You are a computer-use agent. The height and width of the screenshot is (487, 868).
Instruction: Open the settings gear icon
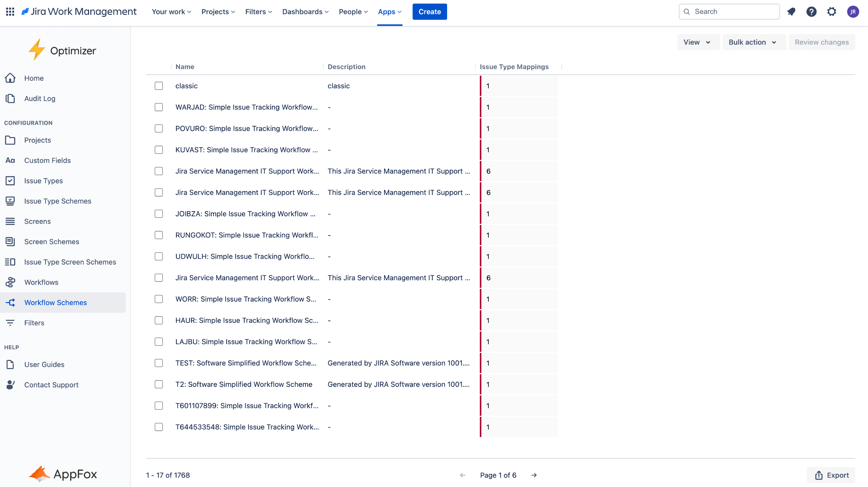click(x=831, y=12)
